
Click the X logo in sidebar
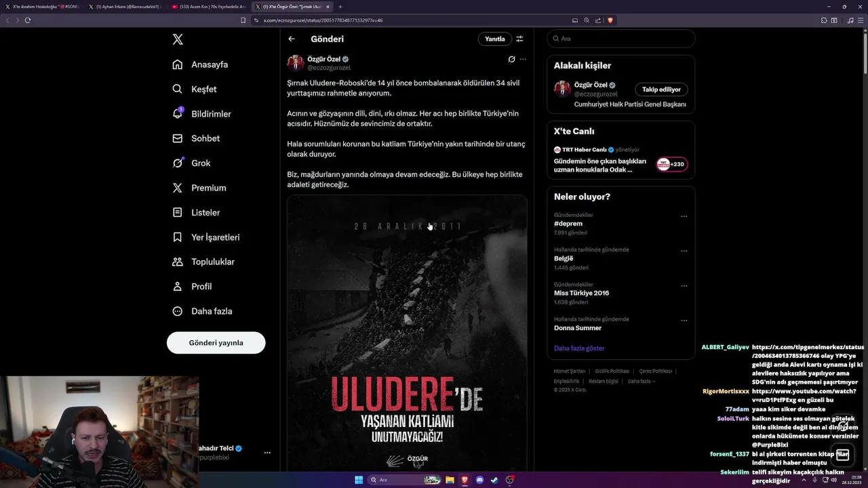coord(178,39)
